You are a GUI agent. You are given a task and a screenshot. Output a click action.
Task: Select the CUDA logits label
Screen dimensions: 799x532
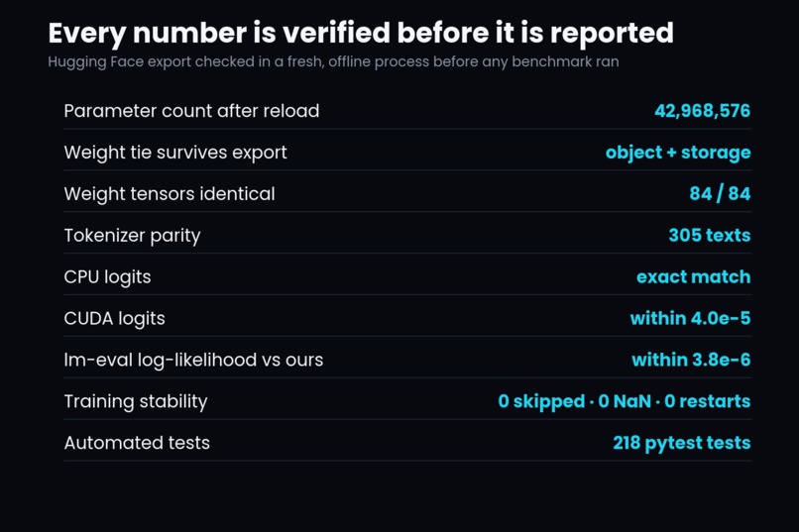pyautogui.click(x=115, y=319)
